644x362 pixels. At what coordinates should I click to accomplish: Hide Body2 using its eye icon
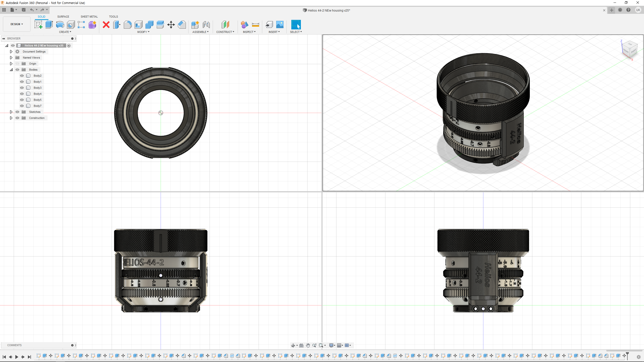coord(22,76)
